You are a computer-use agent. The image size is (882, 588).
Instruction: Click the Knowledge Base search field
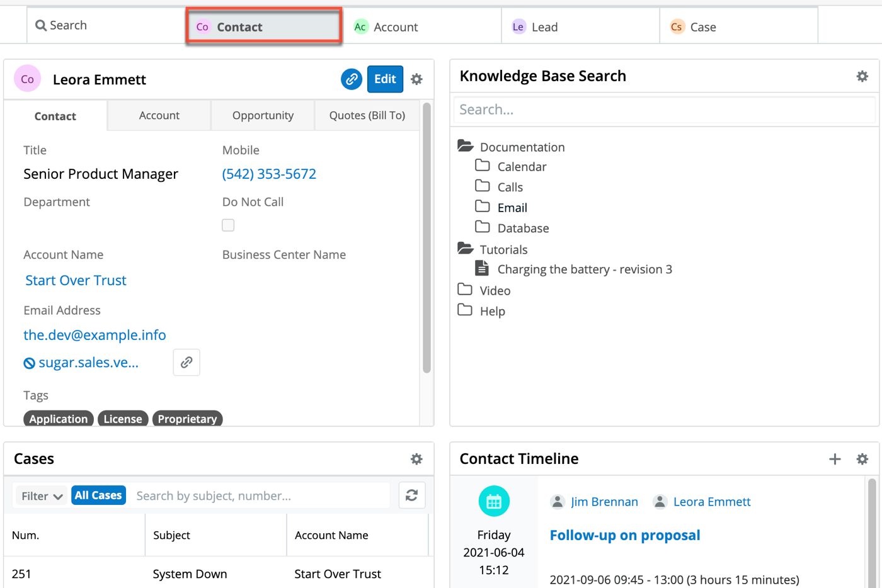[x=664, y=110]
